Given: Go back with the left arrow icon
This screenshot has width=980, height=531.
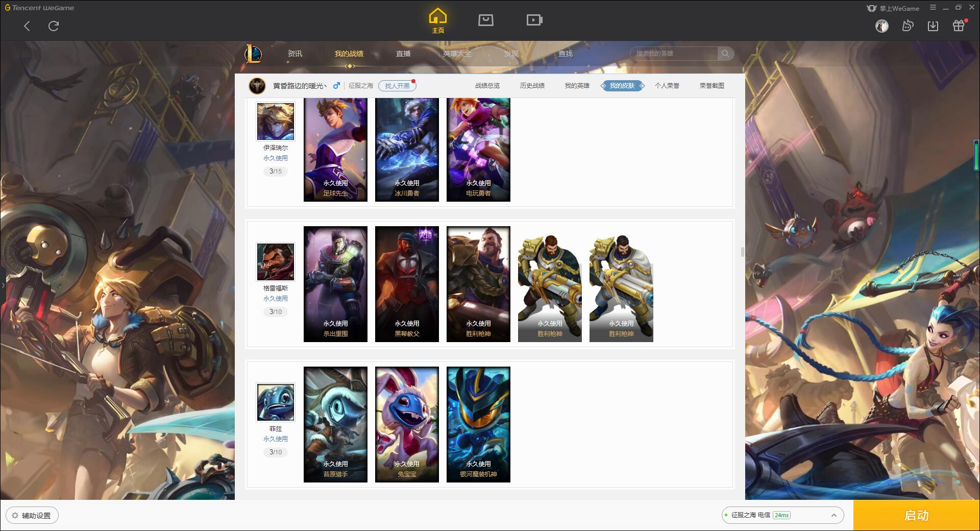Looking at the screenshot, I should [27, 26].
